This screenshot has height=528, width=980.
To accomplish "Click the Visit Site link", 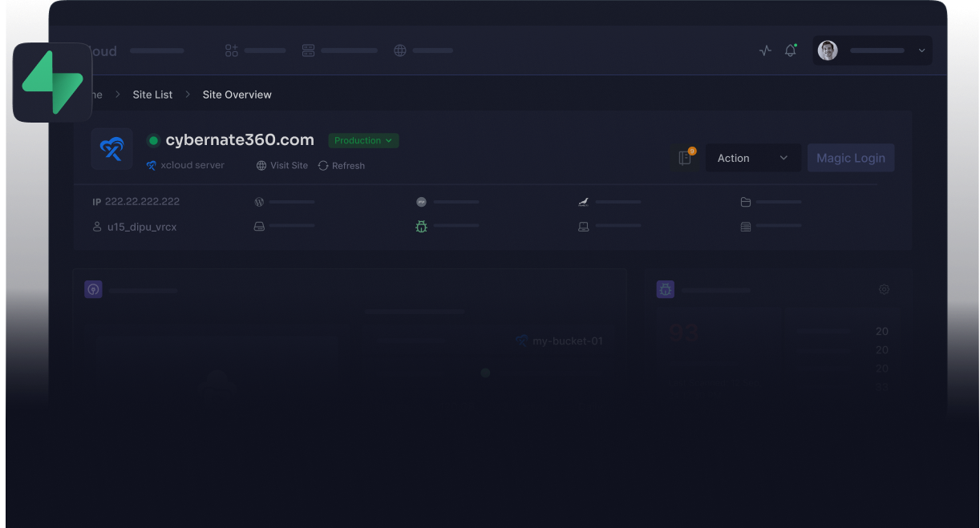I will (281, 165).
